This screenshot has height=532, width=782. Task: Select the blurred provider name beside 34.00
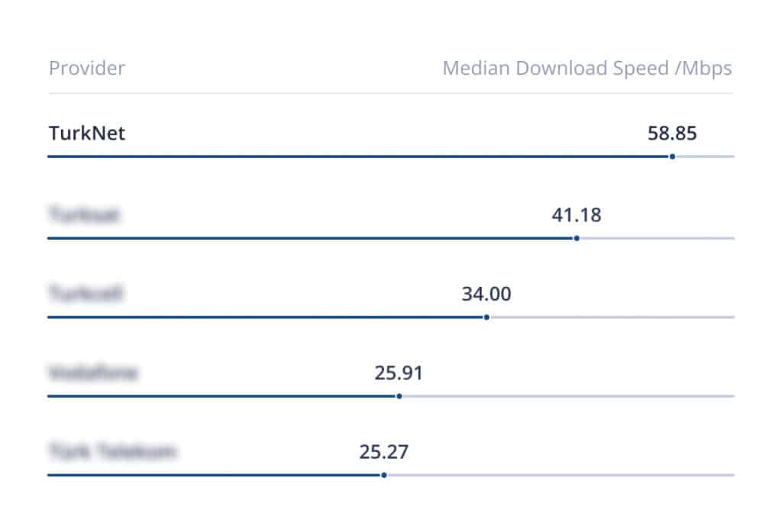coord(86,294)
